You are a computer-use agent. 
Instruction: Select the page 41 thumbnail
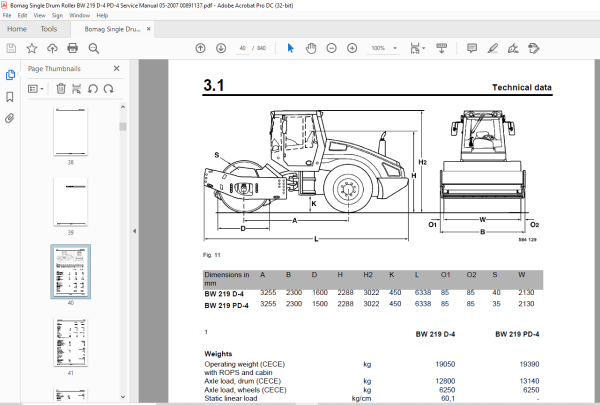tap(70, 342)
